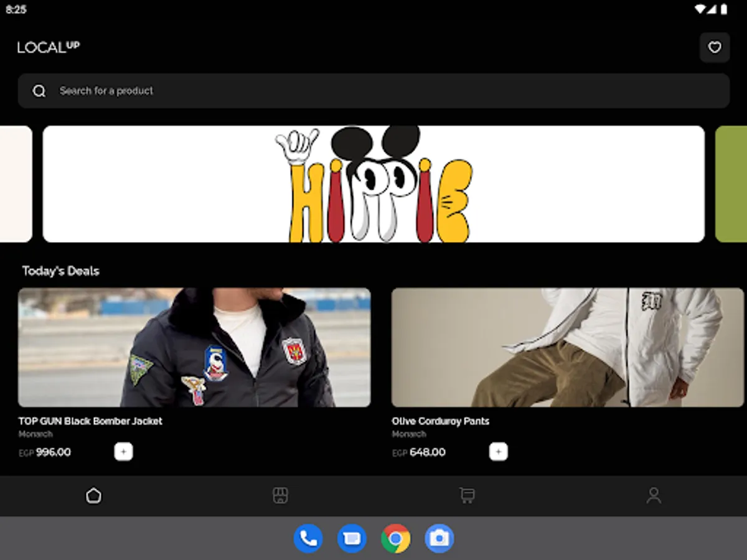Screen dimensions: 747x560
Task: Open the shopping cart tab
Action: (x=467, y=496)
